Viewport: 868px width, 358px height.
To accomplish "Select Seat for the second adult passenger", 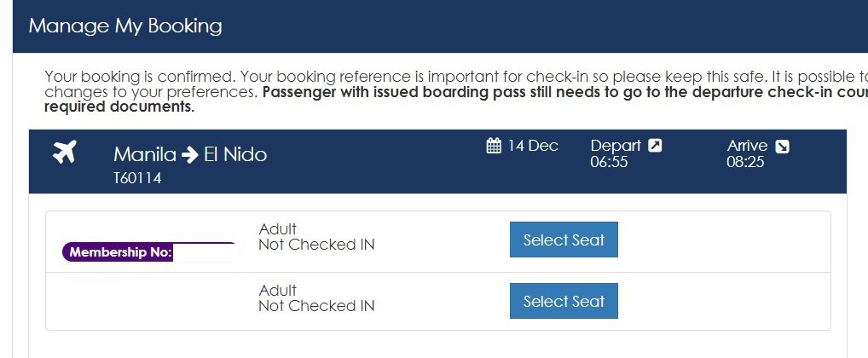I will click(564, 301).
